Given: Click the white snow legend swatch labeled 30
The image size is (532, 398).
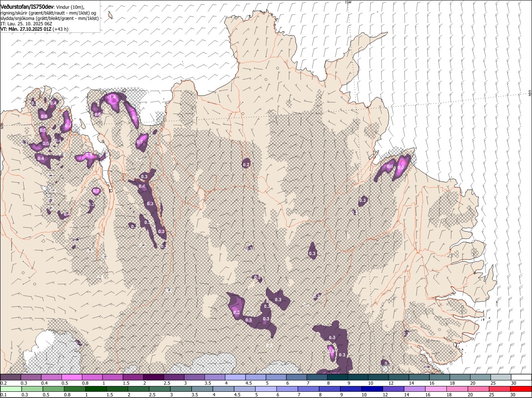Looking at the screenshot, I should (x=521, y=377).
